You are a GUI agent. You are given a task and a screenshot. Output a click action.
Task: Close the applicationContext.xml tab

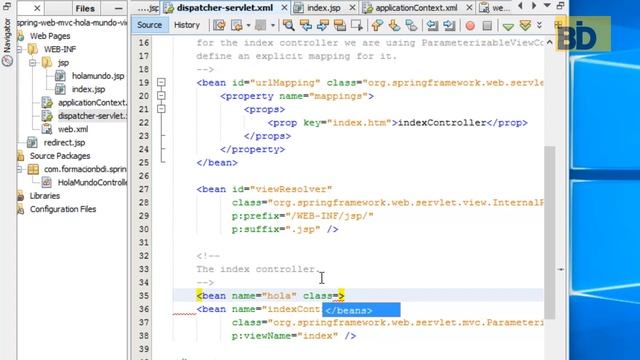[469, 8]
